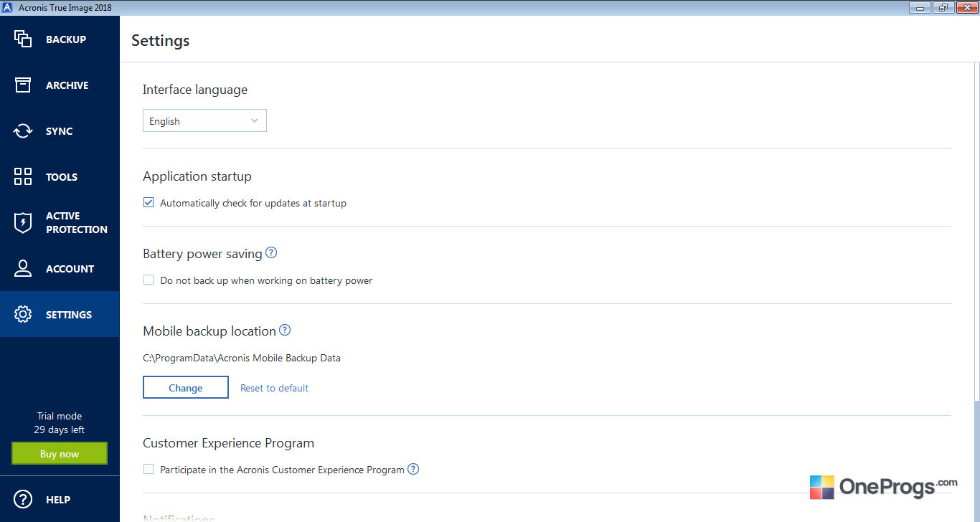Minimize the Acronis True Image window
980x522 pixels.
pyautogui.click(x=920, y=7)
